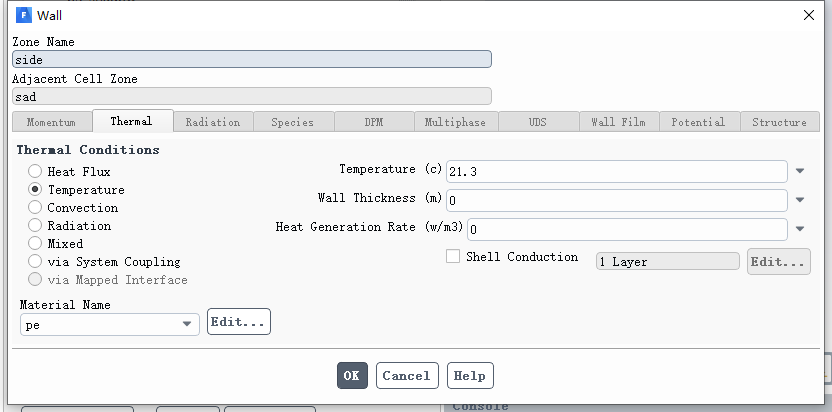Select the Heat Flux thermal condition
The height and width of the screenshot is (412, 832).
click(x=35, y=171)
